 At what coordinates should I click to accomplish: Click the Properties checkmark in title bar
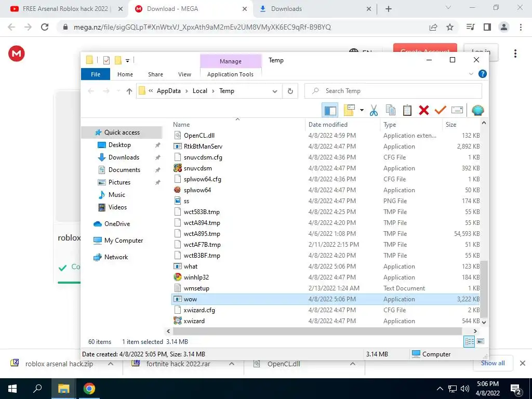point(106,60)
